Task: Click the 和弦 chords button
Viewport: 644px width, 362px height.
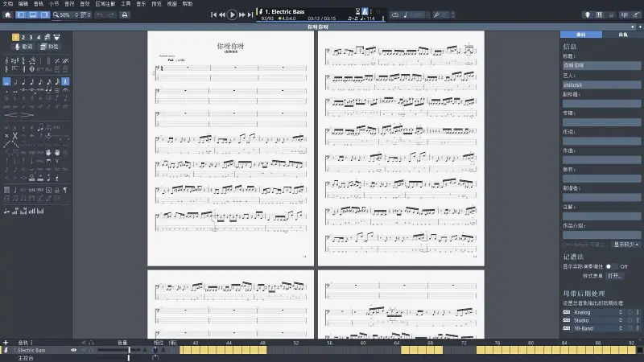Action: coord(49,47)
